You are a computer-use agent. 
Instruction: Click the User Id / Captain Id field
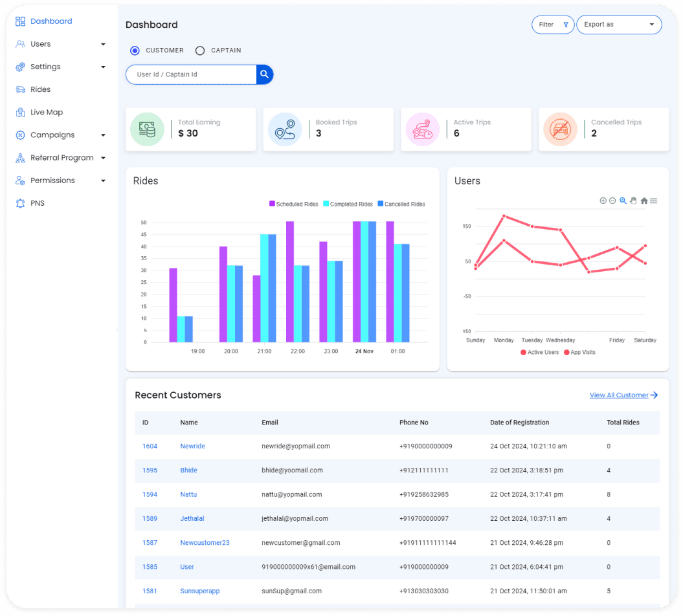point(191,74)
